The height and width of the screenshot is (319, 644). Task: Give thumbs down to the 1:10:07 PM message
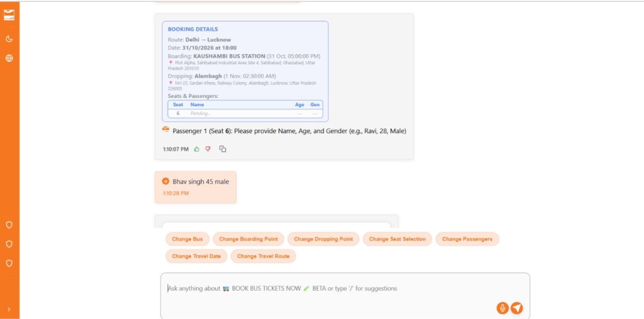[x=208, y=149]
